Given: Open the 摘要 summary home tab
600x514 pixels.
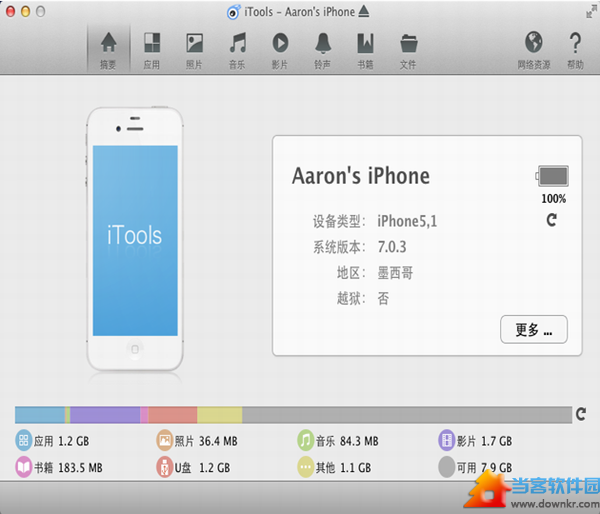Looking at the screenshot, I should point(108,49).
